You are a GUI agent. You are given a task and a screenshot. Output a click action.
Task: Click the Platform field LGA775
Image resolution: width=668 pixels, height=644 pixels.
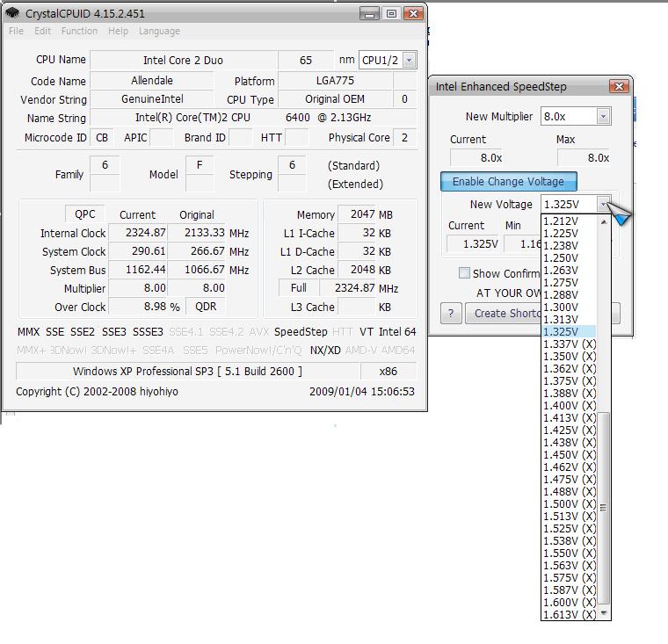(x=335, y=81)
